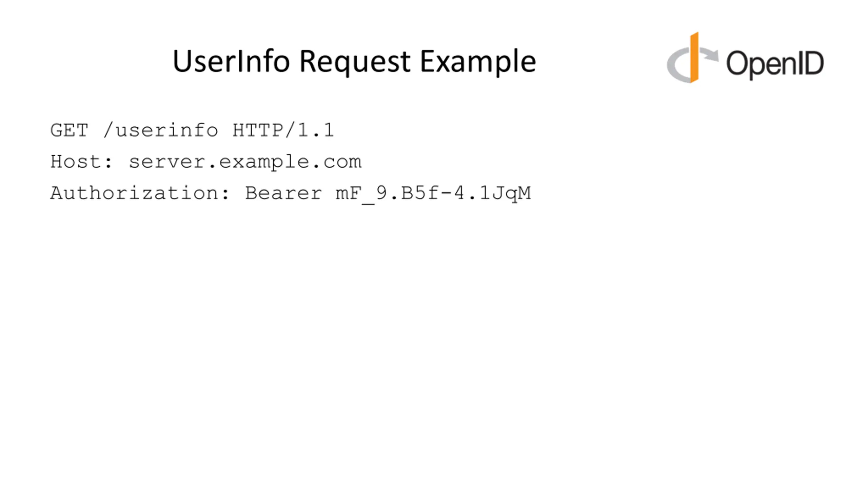Click the gray arrowhead of the OpenID logo
The image size is (868, 488).
click(x=712, y=55)
